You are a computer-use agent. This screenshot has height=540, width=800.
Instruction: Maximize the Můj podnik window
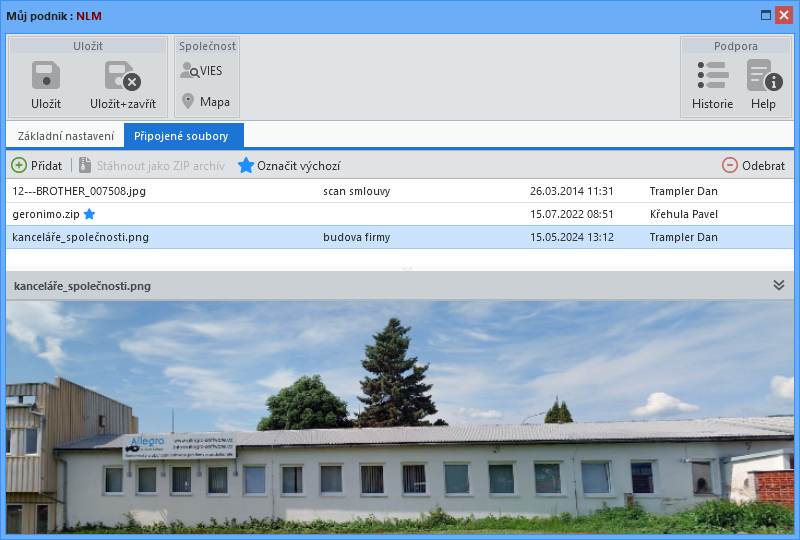coord(765,15)
